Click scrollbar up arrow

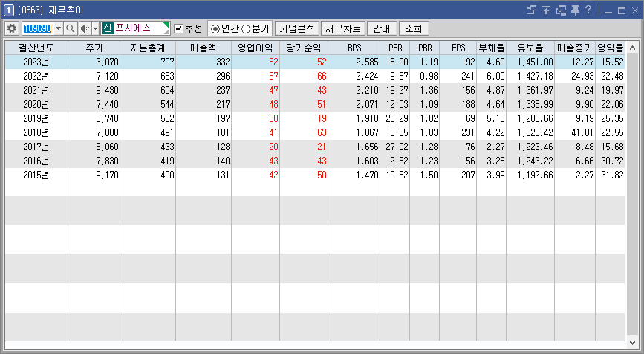[x=632, y=47]
